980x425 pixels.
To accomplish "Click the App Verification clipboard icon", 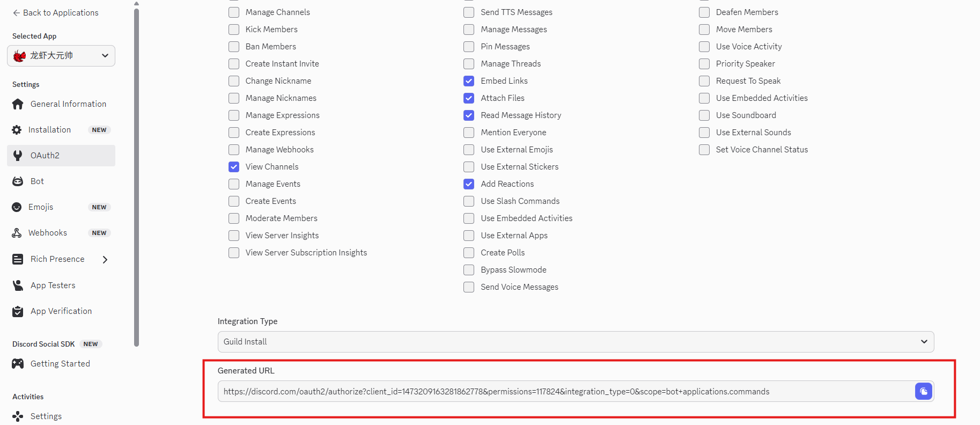I will click(18, 311).
